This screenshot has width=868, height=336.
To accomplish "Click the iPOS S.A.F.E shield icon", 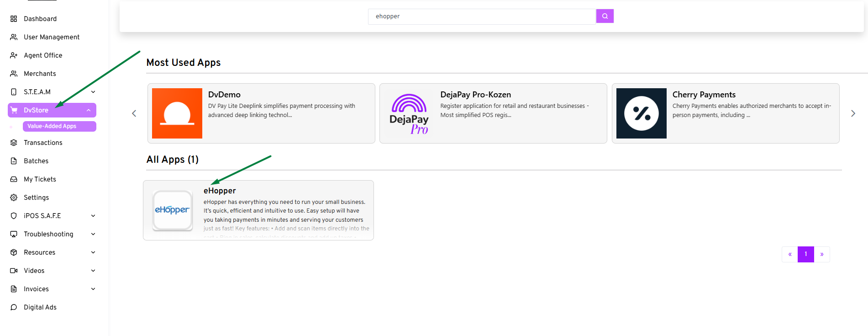I will tap(14, 216).
